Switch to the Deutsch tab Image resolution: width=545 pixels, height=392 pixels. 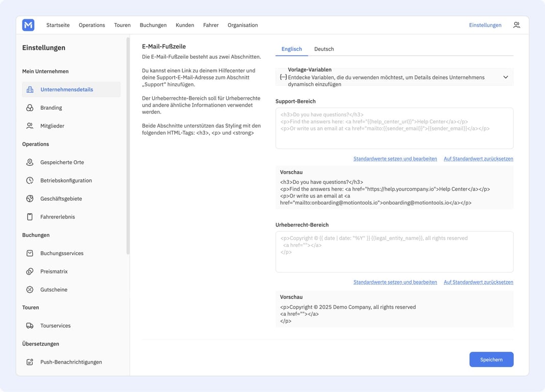pos(324,49)
